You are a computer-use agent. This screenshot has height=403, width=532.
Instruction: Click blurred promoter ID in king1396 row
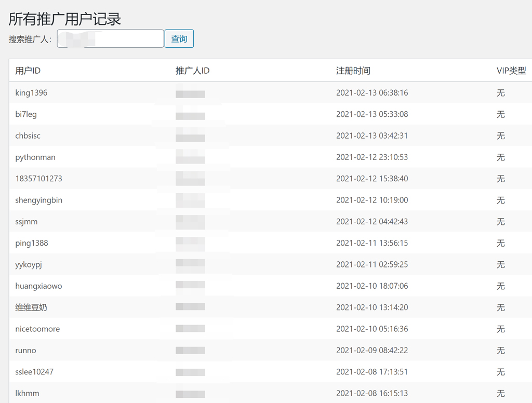(x=190, y=94)
